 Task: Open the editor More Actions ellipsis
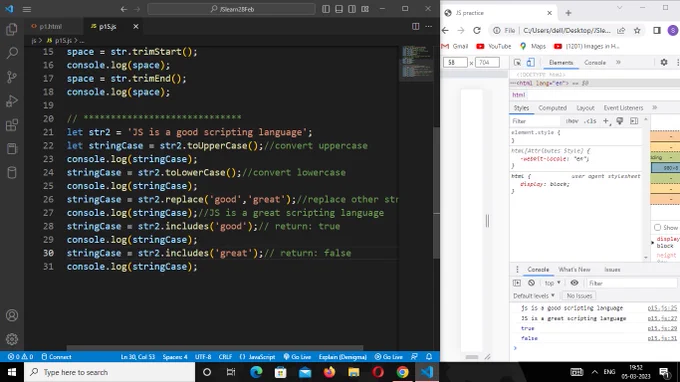428,26
